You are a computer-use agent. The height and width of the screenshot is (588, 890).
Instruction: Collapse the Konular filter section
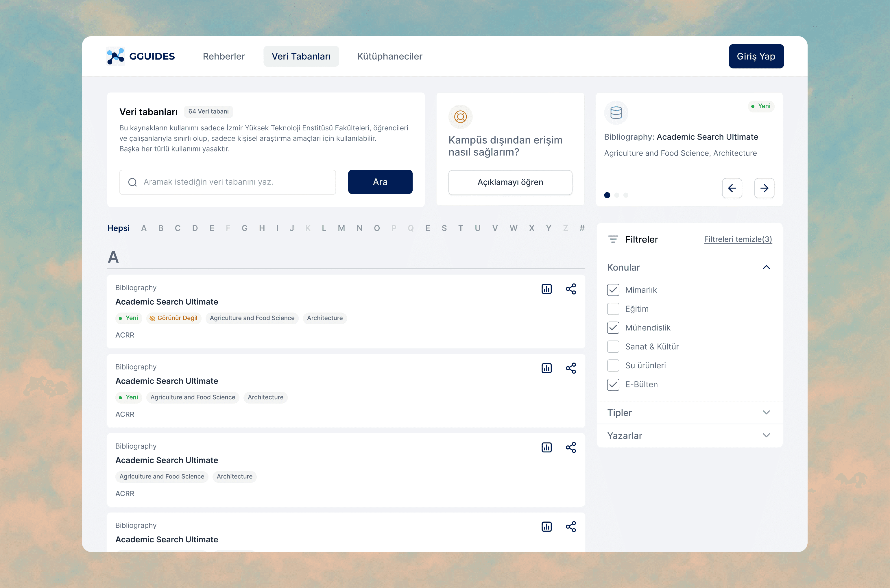point(766,267)
